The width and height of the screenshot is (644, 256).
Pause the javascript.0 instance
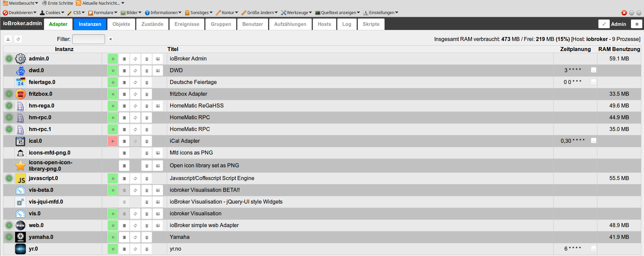[113, 178]
